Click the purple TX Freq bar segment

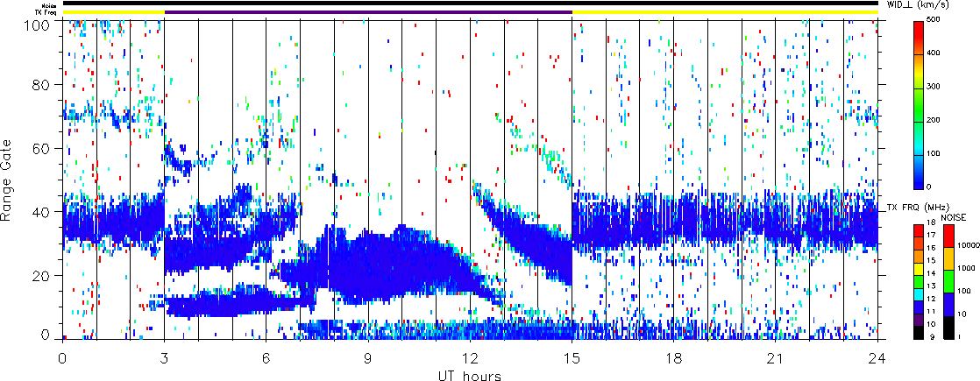368,12
